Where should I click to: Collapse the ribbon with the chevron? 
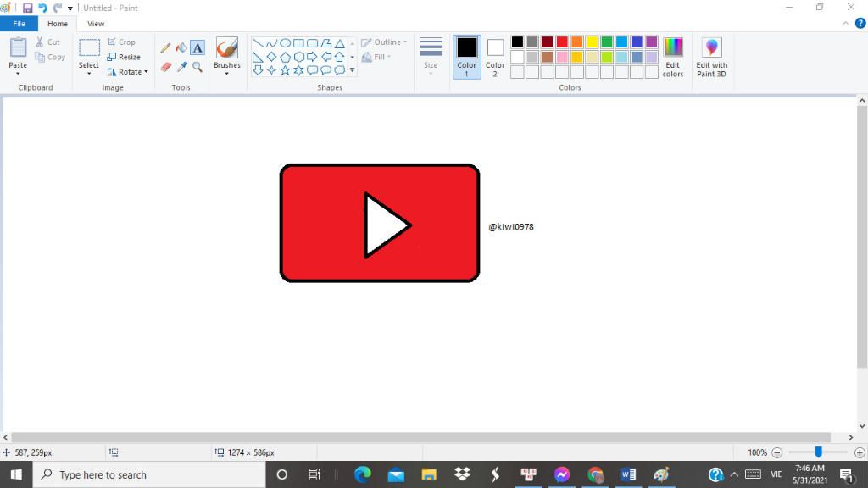pos(845,23)
